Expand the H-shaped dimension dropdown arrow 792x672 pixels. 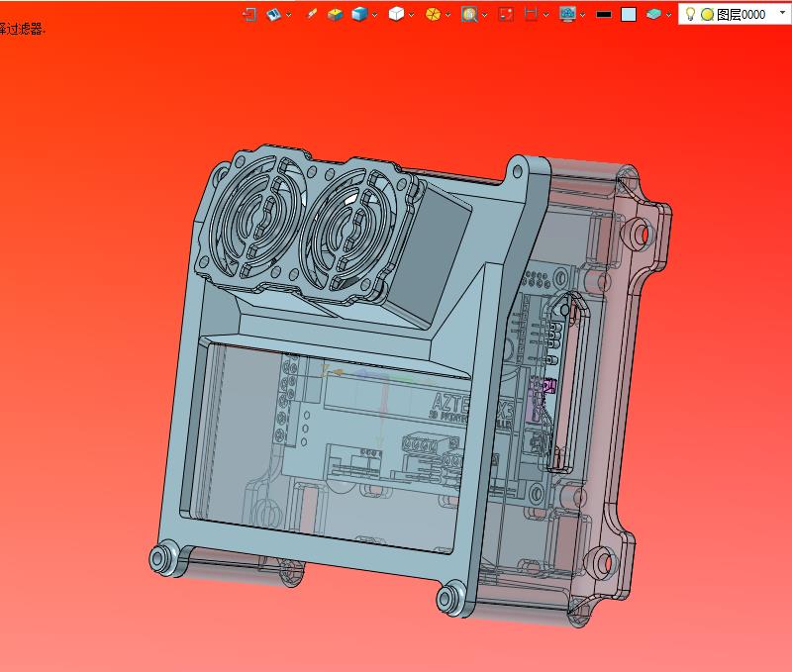[x=546, y=15]
